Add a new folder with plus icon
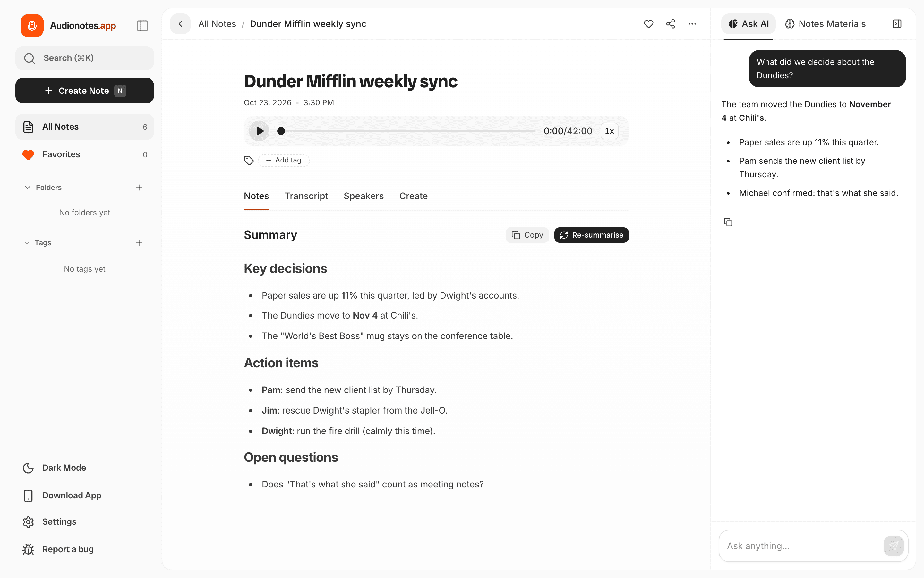Viewport: 924px width, 578px height. pyautogui.click(x=139, y=187)
